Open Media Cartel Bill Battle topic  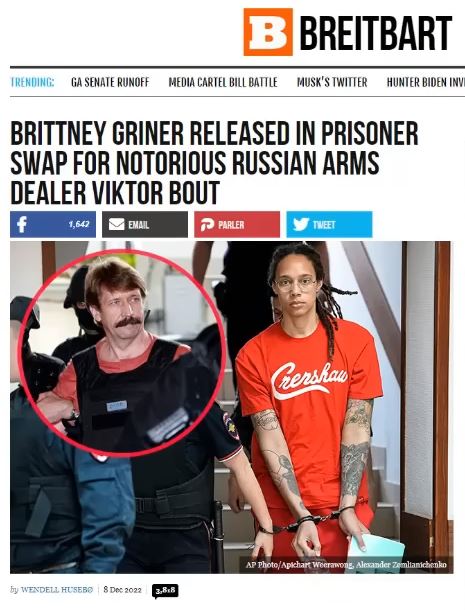pyautogui.click(x=223, y=82)
